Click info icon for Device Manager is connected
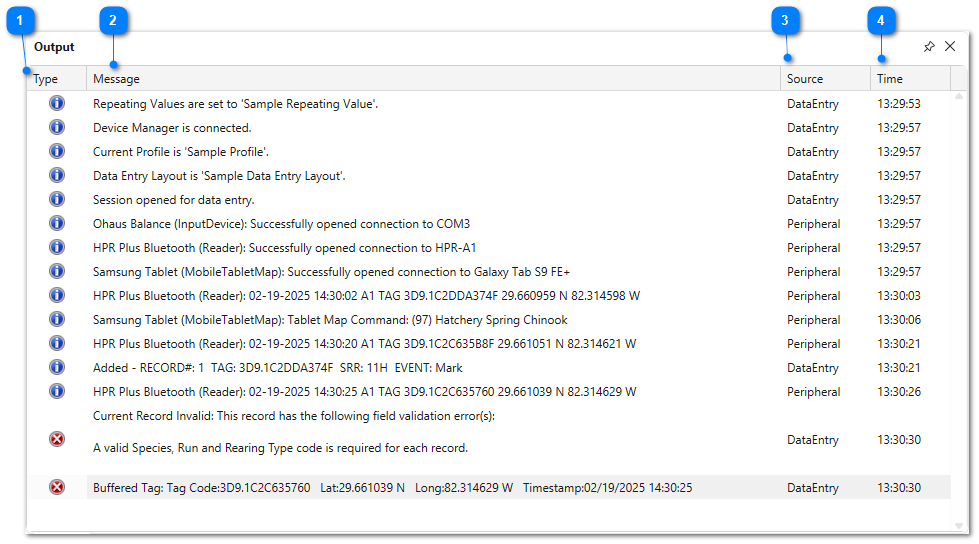Image resolution: width=979 pixels, height=544 pixels. (x=57, y=127)
